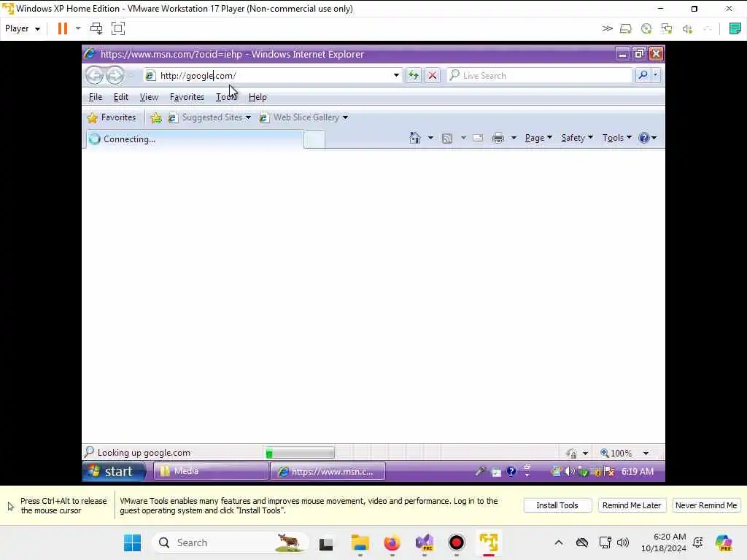Open the Safety command bar menu
The image size is (747, 560).
tap(577, 138)
